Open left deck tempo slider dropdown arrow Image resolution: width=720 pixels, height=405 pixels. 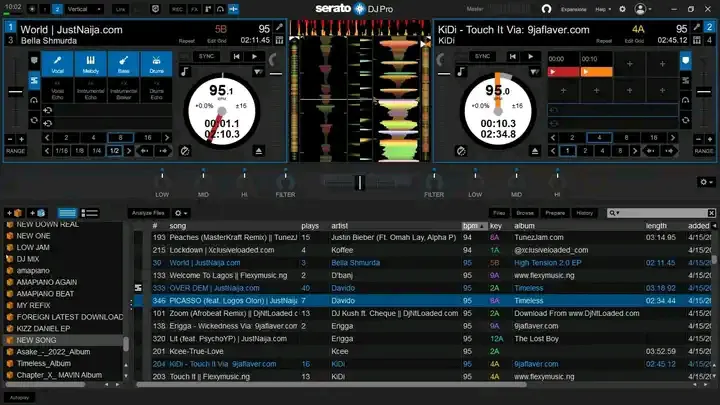click(259, 72)
